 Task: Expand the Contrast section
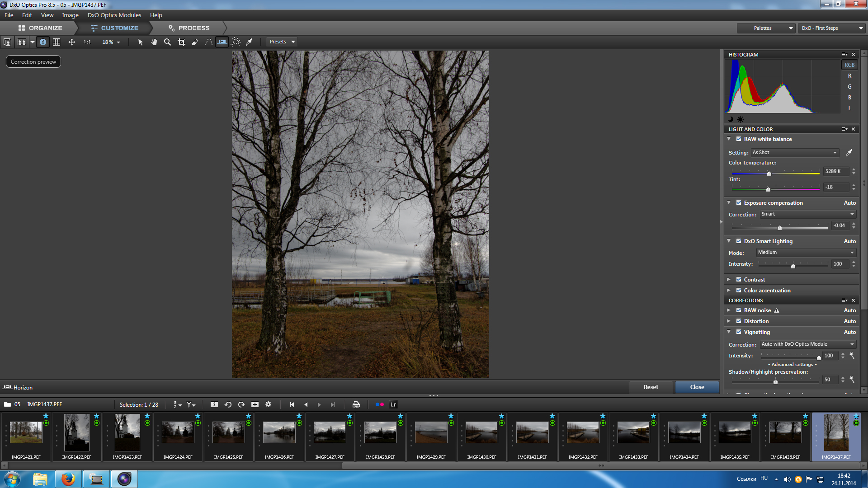pyautogui.click(x=729, y=280)
